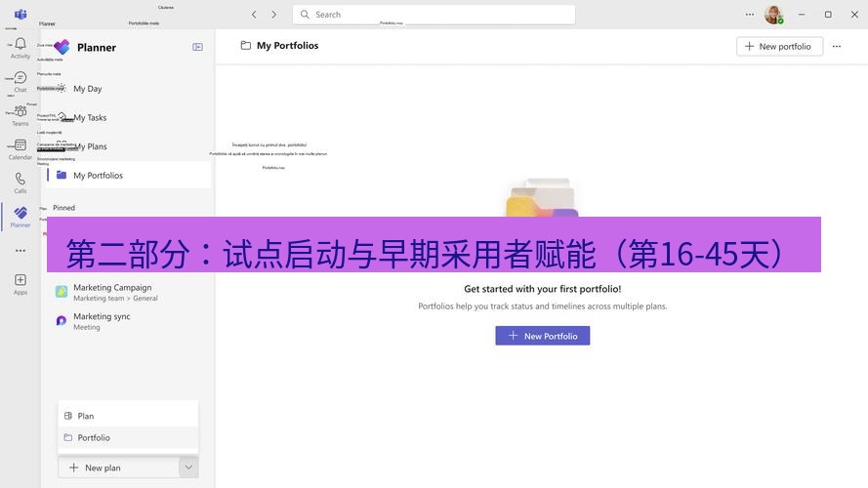
Task: Click the Planner logo icon
Action: (x=62, y=47)
